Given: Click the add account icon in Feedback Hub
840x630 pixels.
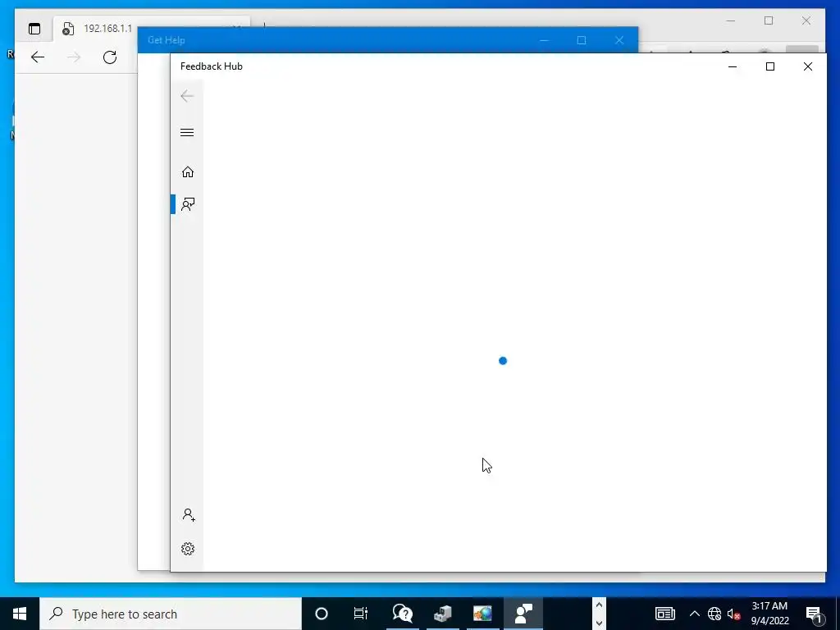Looking at the screenshot, I should tap(188, 515).
